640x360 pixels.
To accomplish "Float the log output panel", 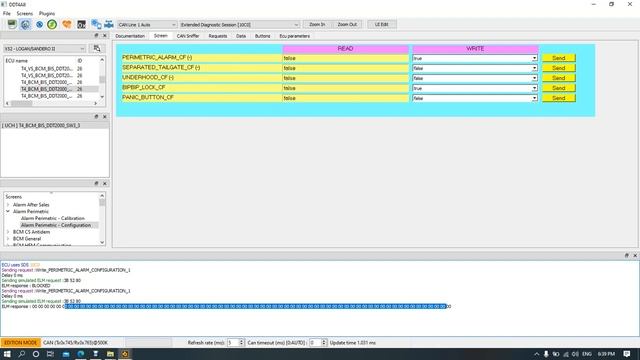I will [627, 256].
